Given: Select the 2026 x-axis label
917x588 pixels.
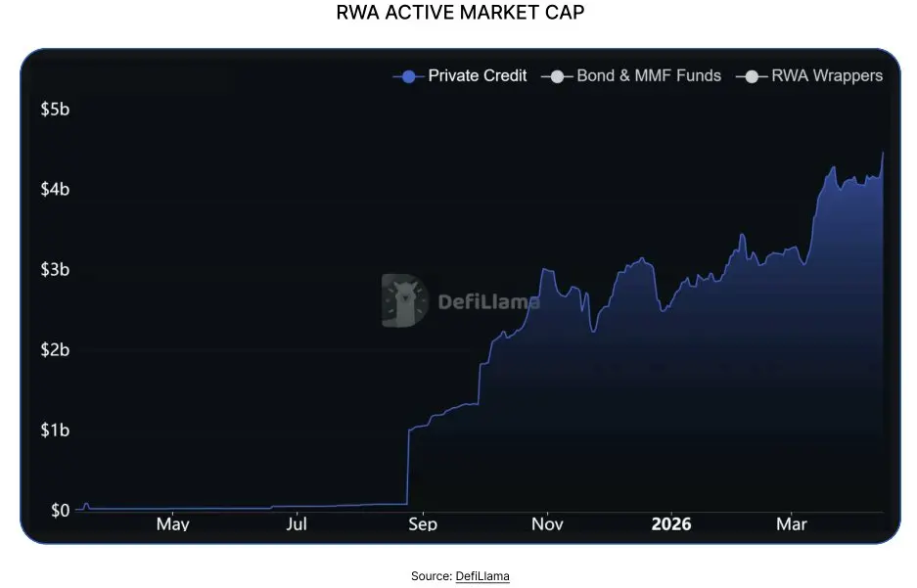Looking at the screenshot, I should (671, 523).
